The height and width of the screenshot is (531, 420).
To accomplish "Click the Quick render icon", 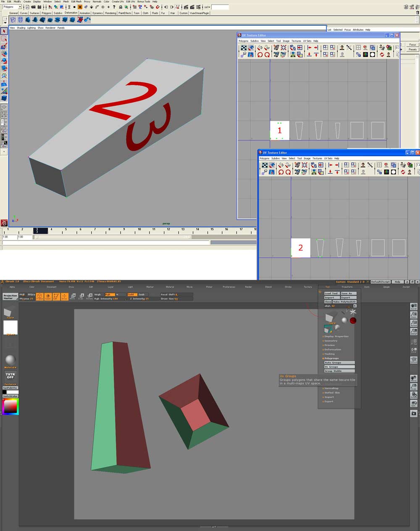I will [x=47, y=296].
